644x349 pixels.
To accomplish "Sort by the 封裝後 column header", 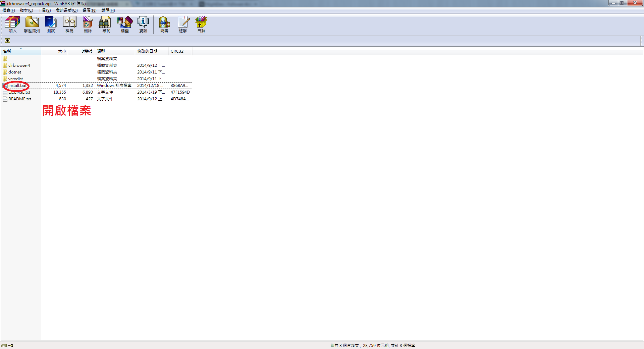I will (x=82, y=51).
